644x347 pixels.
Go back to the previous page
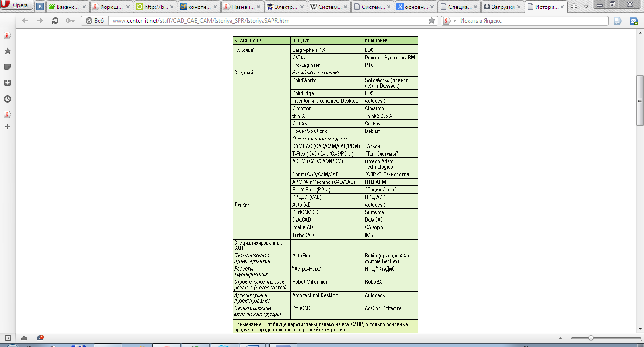tap(25, 21)
